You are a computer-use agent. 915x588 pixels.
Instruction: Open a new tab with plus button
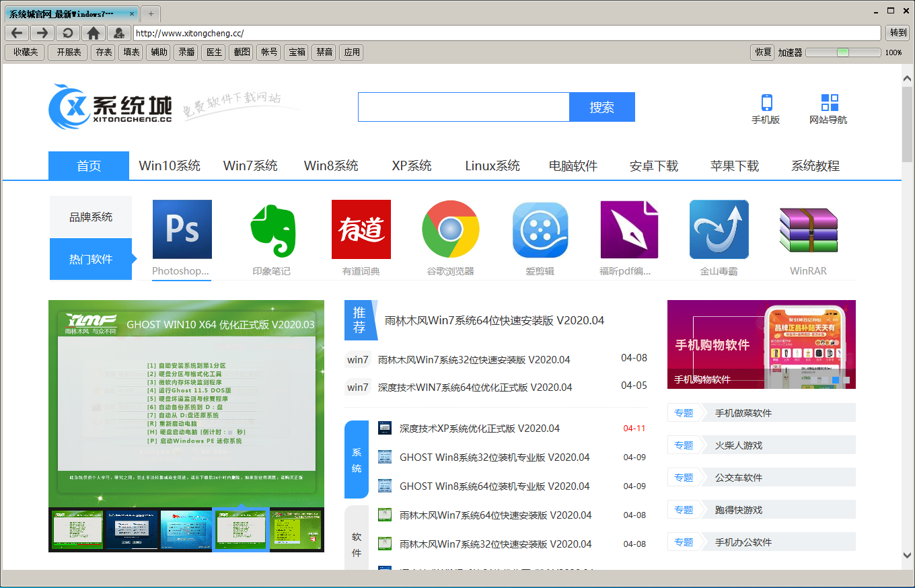click(151, 13)
